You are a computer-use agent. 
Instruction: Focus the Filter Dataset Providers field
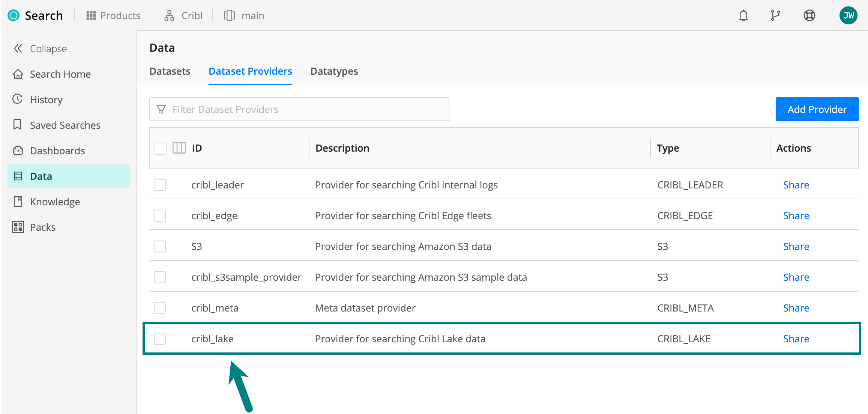[299, 110]
